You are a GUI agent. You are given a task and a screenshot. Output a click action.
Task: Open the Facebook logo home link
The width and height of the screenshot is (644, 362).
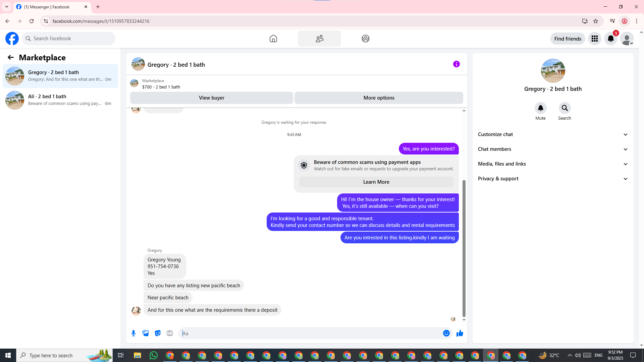click(x=12, y=39)
